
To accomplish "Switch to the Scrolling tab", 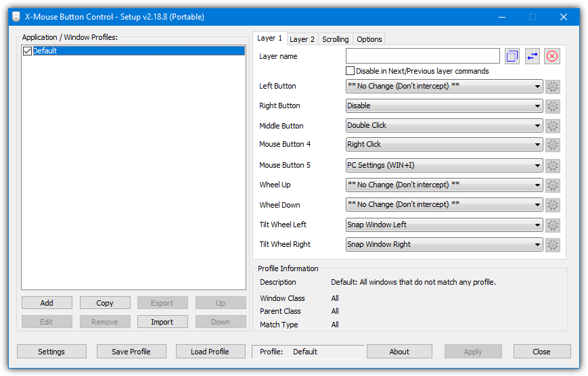I will pos(335,39).
